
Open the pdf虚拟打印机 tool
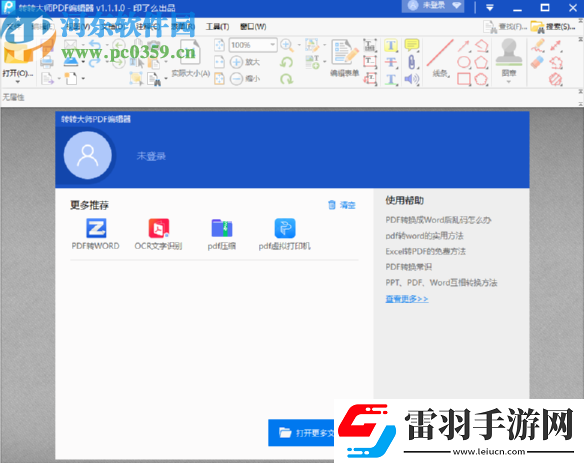click(285, 234)
